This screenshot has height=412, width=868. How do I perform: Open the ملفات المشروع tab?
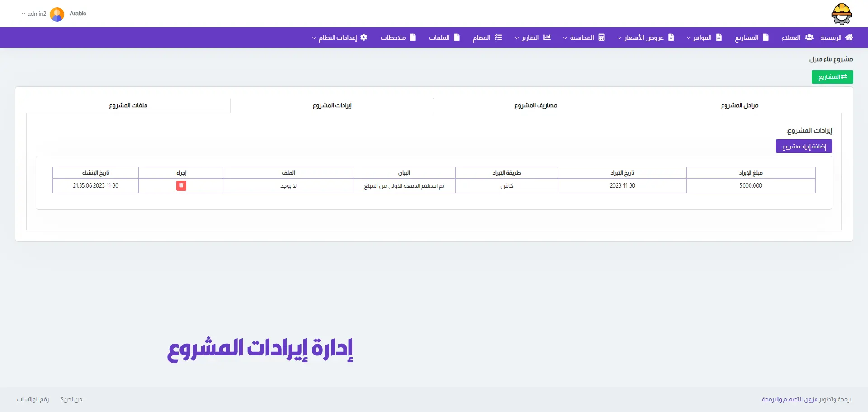tap(128, 105)
